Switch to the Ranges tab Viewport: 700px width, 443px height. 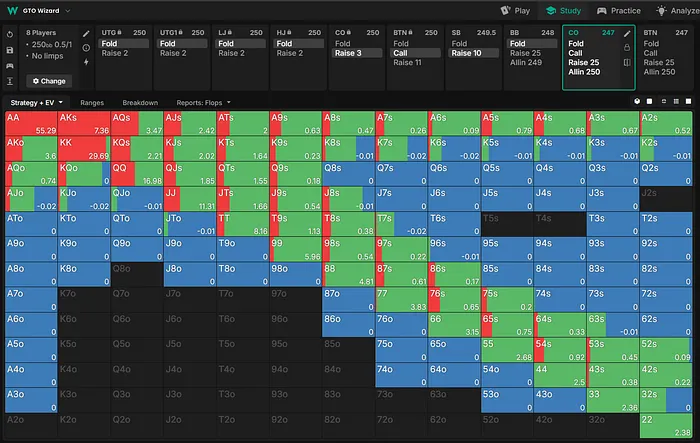click(93, 102)
